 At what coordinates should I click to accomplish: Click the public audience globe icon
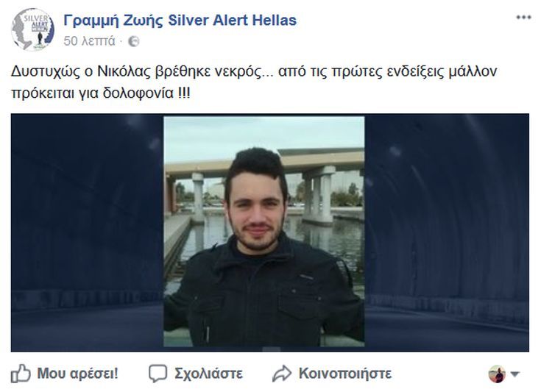pyautogui.click(x=133, y=41)
